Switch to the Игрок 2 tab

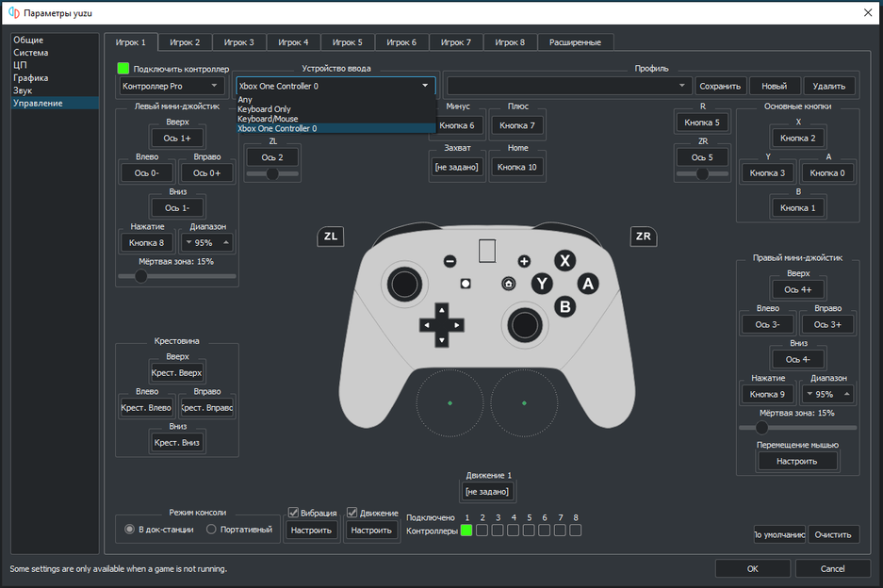[x=185, y=42]
